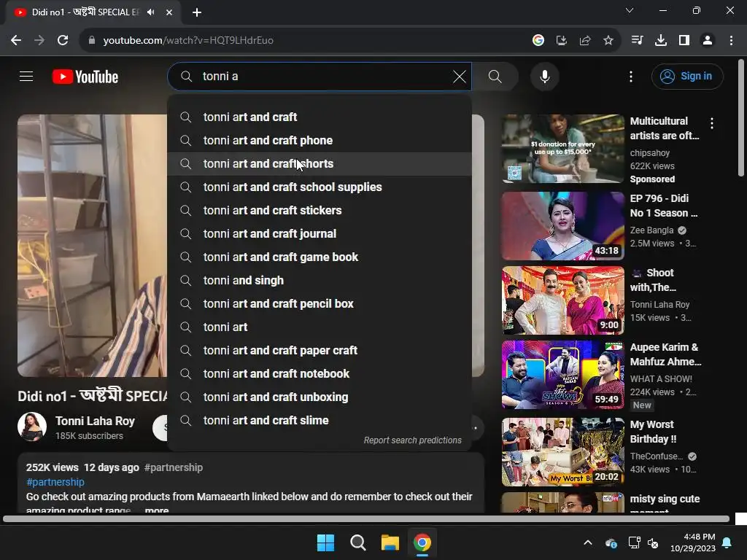Select suggestion tonni art and craft phone

click(320, 141)
